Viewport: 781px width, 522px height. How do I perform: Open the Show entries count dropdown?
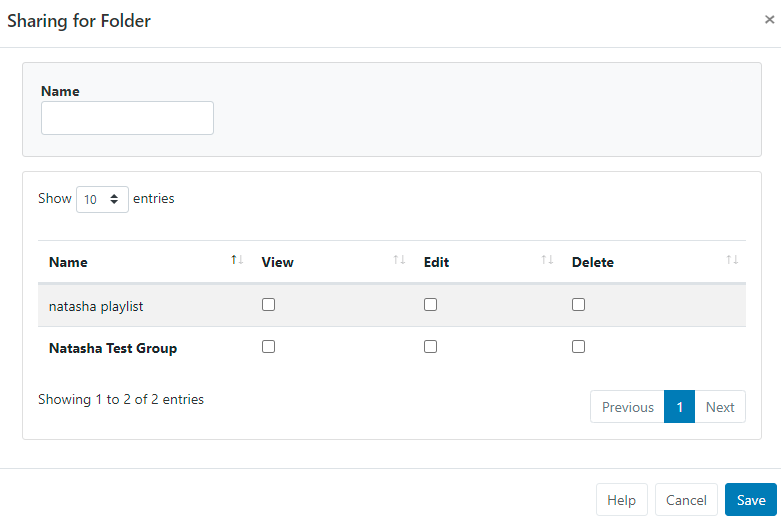click(102, 199)
